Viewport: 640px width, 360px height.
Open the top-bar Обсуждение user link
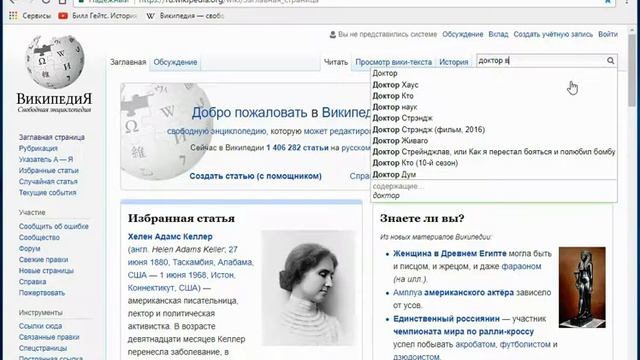(462, 34)
